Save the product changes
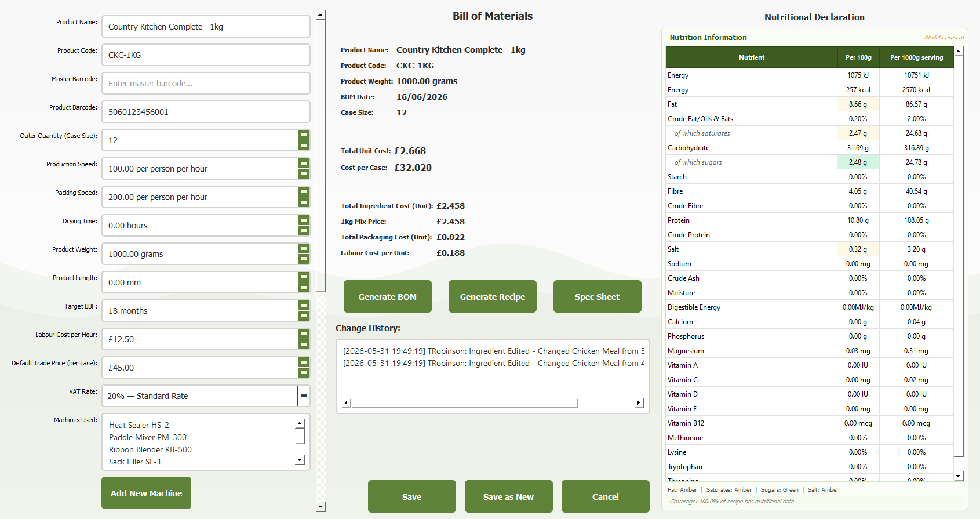Image resolution: width=980 pixels, height=519 pixels. [x=412, y=496]
